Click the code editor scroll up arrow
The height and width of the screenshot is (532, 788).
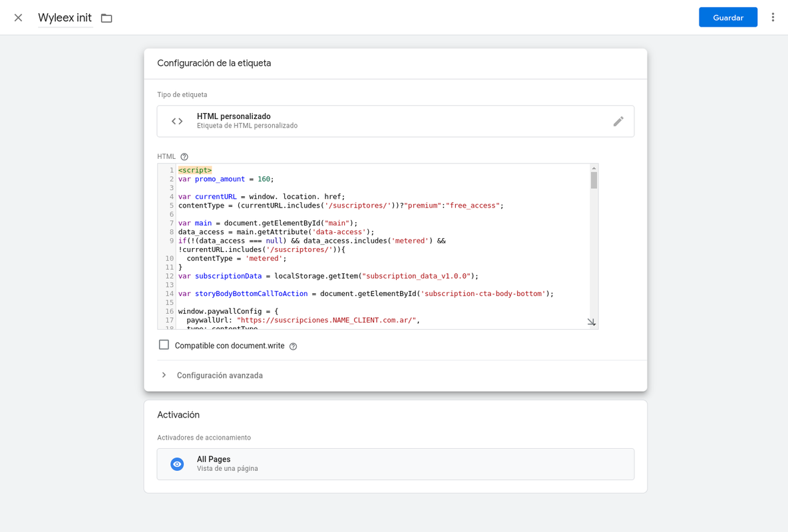(x=594, y=168)
